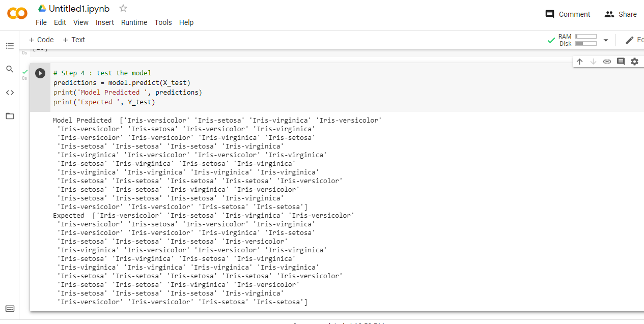
Task: Add a comment on the current cell
Action: (621, 61)
